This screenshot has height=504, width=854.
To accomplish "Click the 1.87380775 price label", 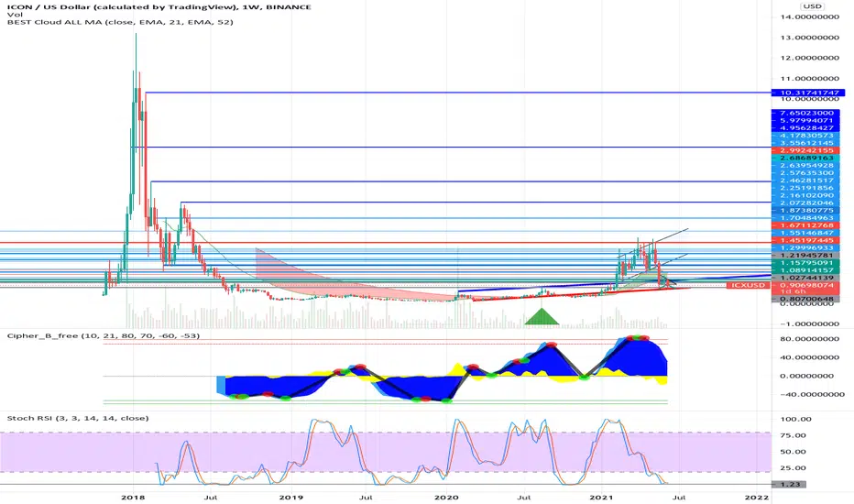I will 805,211.
